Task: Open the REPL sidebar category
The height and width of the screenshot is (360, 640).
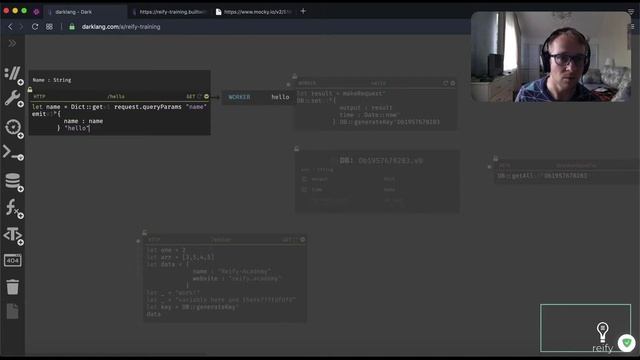Action: pos(11,152)
